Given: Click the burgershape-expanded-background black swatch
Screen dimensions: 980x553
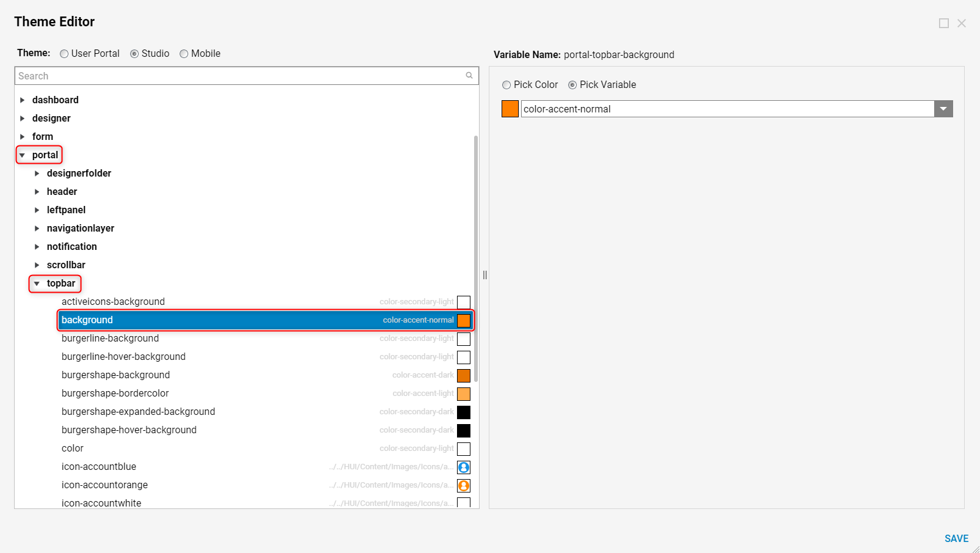Looking at the screenshot, I should coord(464,412).
